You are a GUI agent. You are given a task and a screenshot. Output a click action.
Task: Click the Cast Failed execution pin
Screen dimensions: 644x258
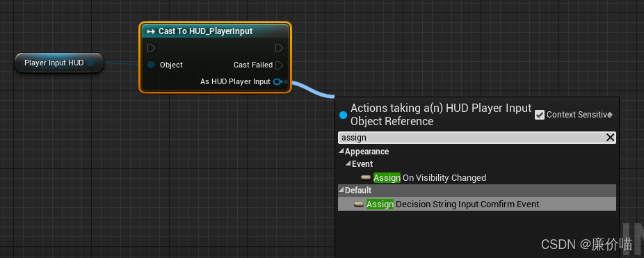[x=280, y=65]
